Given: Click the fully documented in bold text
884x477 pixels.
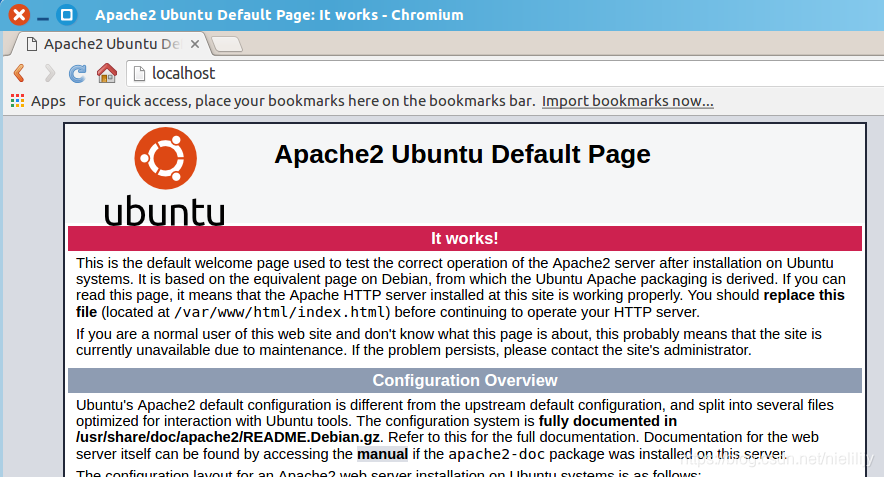Looking at the screenshot, I should click(x=608, y=421).
